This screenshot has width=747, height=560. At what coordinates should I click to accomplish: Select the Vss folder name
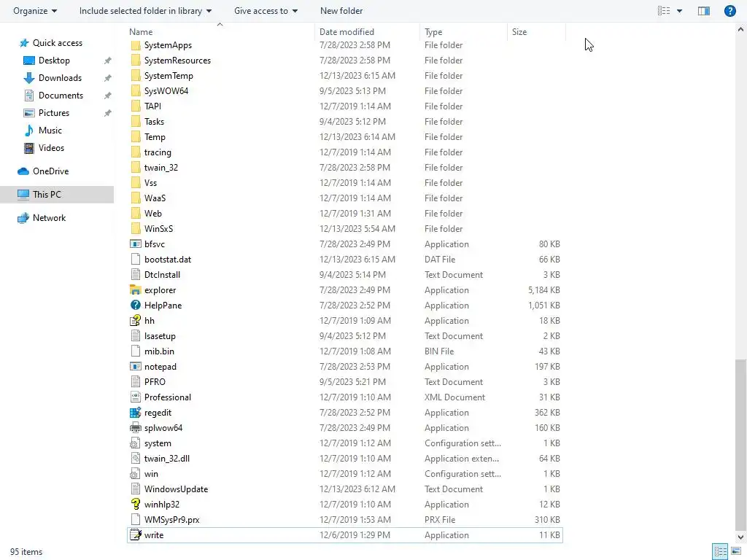(x=150, y=183)
